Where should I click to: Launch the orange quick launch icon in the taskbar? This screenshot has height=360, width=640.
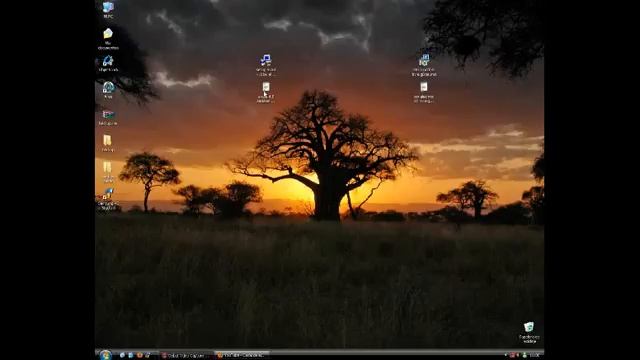pyautogui.click(x=140, y=356)
